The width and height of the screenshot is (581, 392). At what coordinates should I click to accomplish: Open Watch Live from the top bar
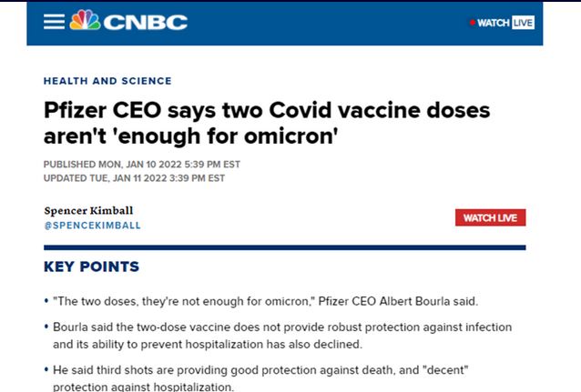click(x=494, y=23)
